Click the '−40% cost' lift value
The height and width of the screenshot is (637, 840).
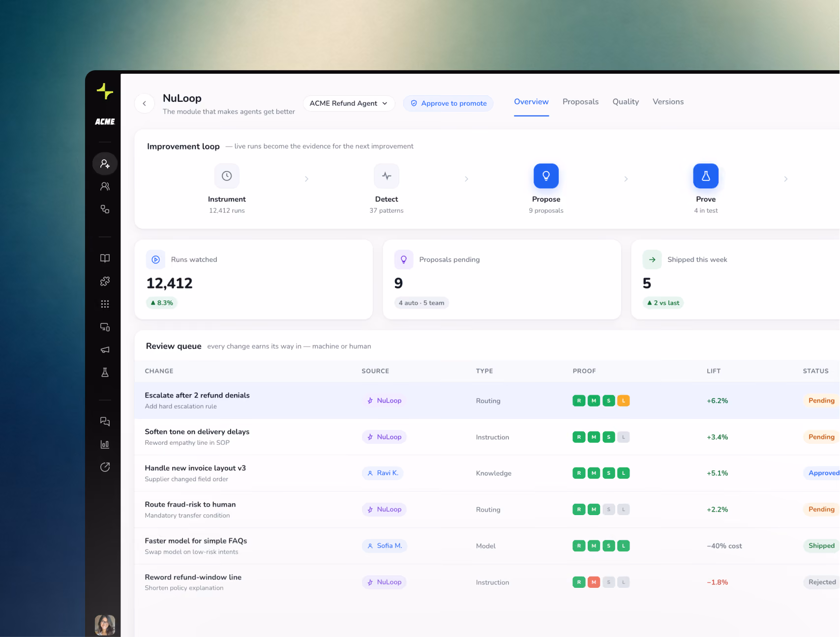point(724,546)
